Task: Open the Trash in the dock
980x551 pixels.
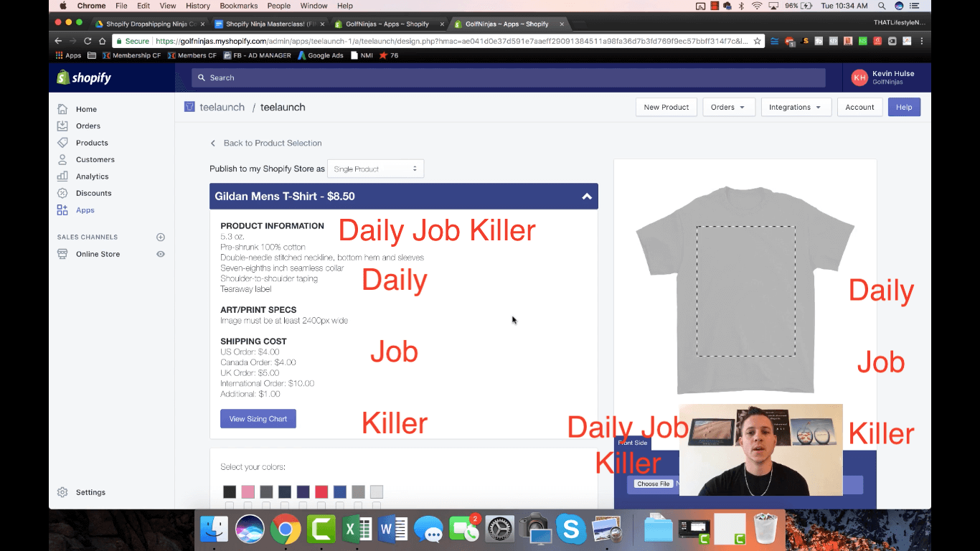Action: click(766, 530)
